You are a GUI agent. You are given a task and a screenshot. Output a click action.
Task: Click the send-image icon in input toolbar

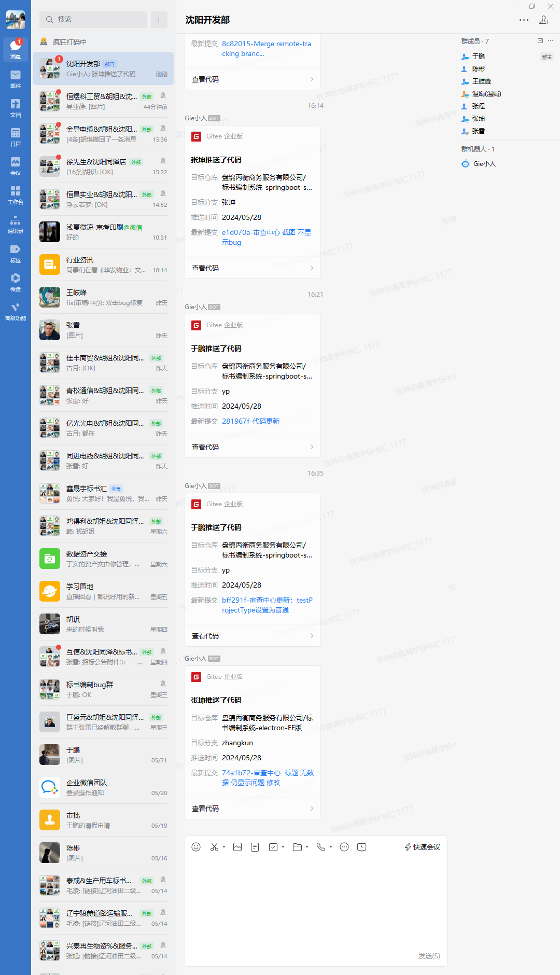click(x=237, y=847)
